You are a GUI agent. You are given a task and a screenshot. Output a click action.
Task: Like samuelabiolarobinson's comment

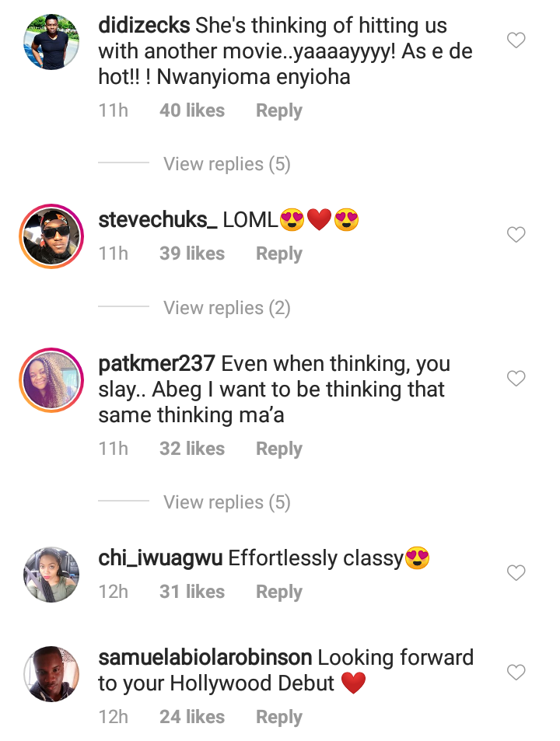[516, 672]
